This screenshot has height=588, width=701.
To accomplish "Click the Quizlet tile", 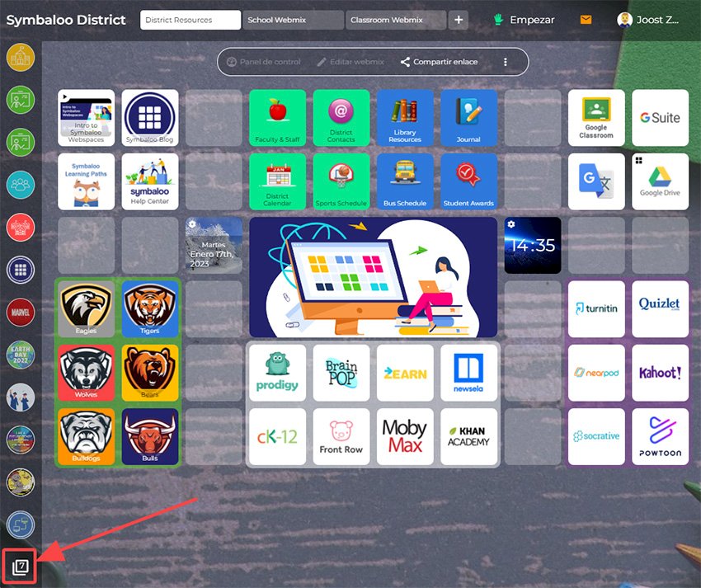I will pyautogui.click(x=660, y=308).
